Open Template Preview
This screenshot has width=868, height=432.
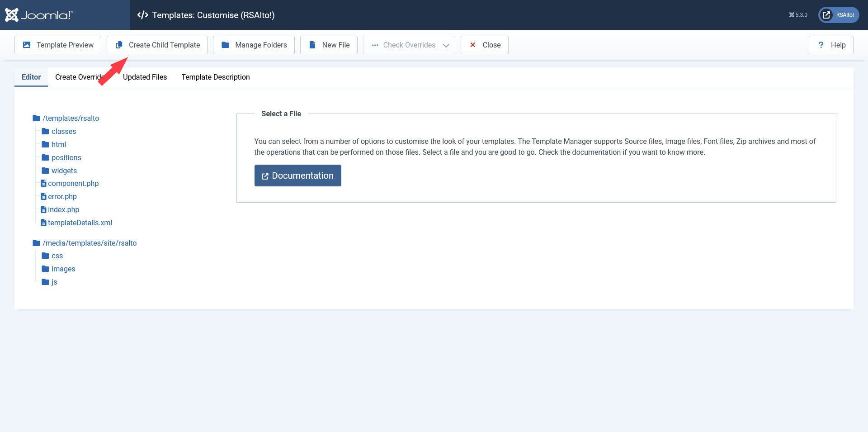coord(58,45)
